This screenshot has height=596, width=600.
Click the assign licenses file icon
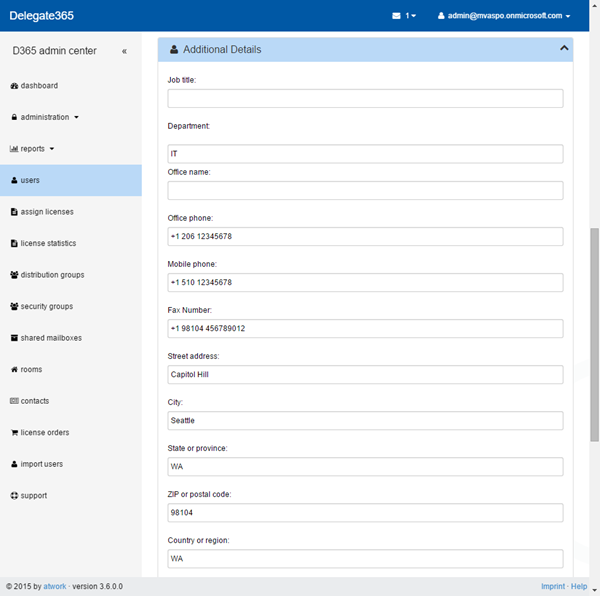[14, 212]
